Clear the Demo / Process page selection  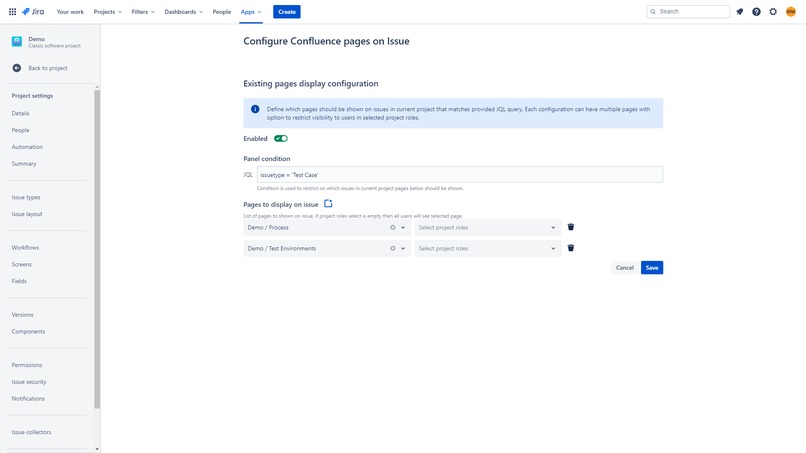pyautogui.click(x=393, y=227)
